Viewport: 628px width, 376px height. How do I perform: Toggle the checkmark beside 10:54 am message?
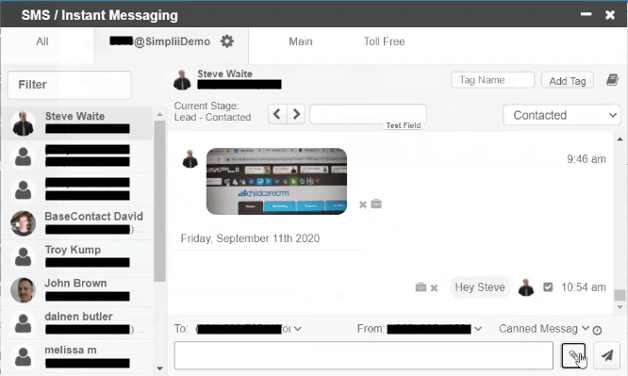[x=548, y=287]
